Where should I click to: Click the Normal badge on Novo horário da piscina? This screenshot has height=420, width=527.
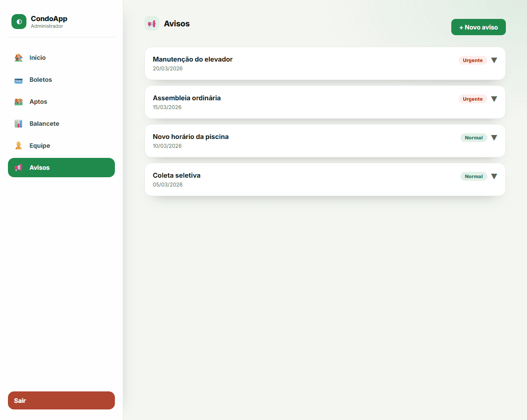(x=474, y=138)
